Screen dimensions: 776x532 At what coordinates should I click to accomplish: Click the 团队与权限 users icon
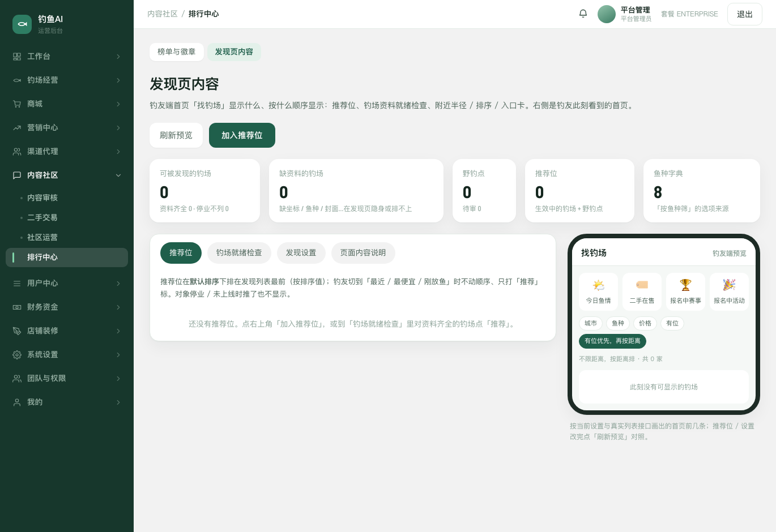click(x=17, y=379)
